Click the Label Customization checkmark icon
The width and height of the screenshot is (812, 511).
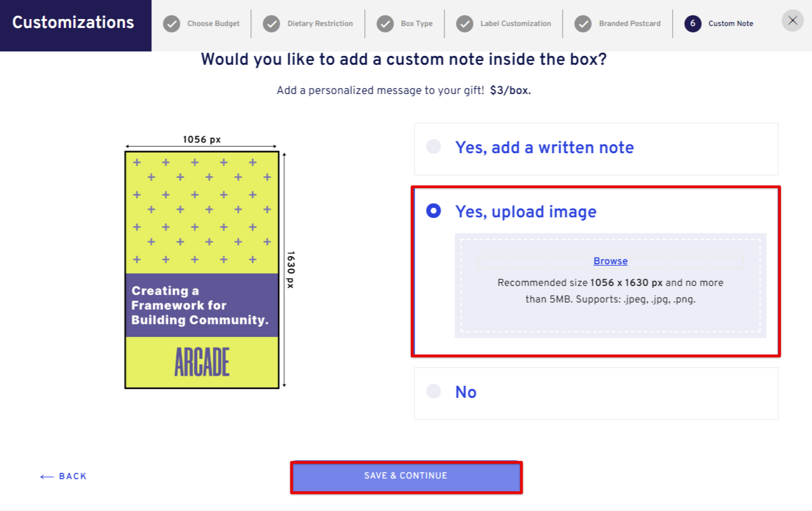click(465, 24)
